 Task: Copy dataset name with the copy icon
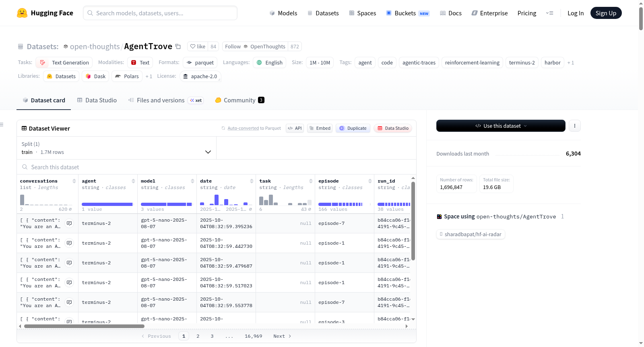click(x=178, y=46)
